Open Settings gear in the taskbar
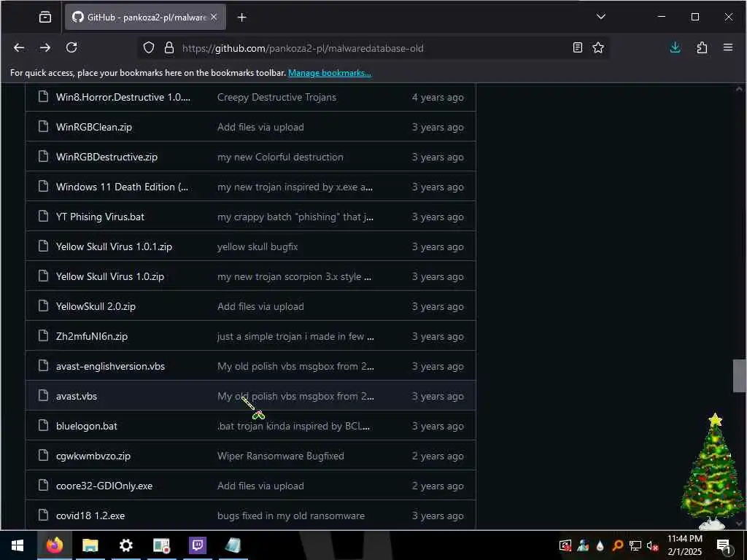 (x=125, y=545)
